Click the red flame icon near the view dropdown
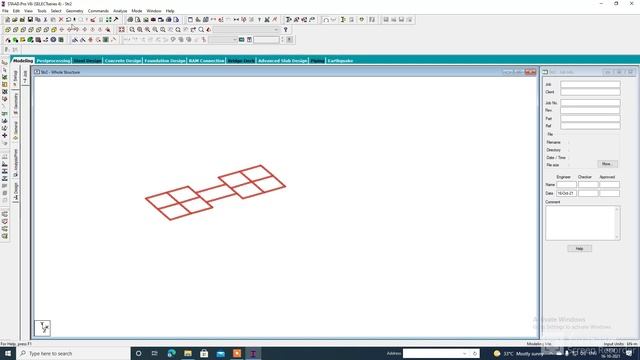Image resolution: width=640 pixels, height=360 pixels. [209, 30]
